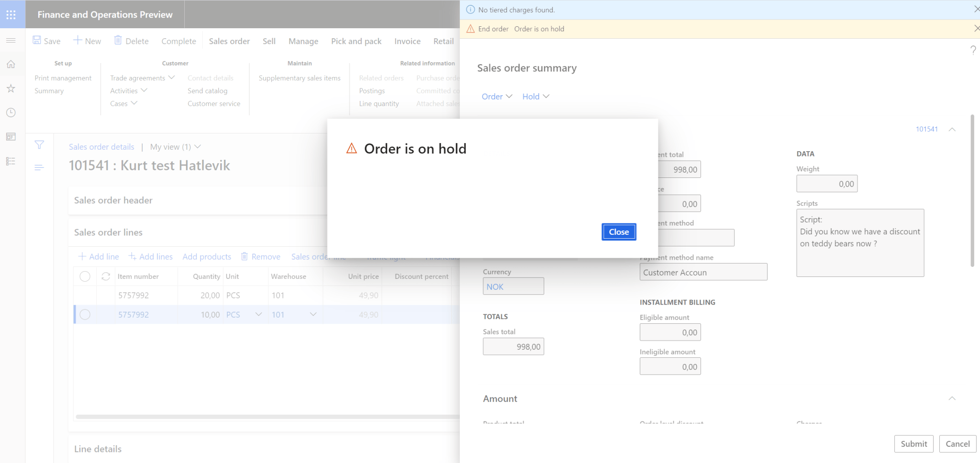Select all rows in the order lines grid
This screenshot has height=463, width=980.
coord(85,276)
